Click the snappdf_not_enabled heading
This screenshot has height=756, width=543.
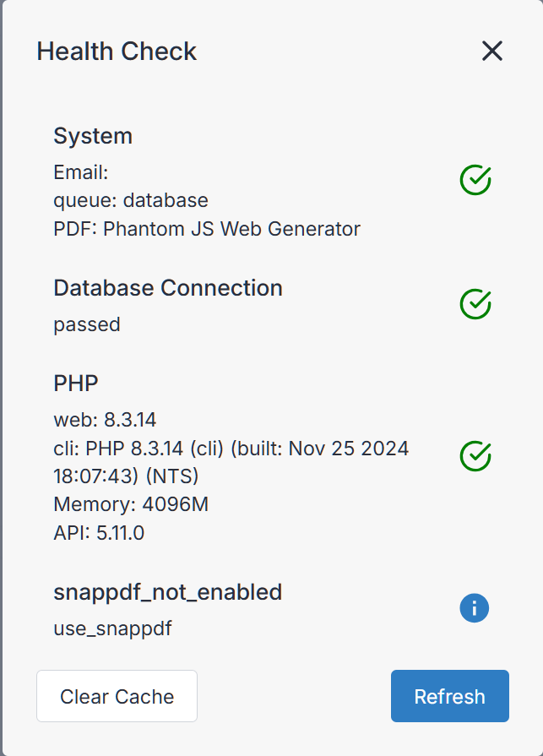tap(168, 593)
